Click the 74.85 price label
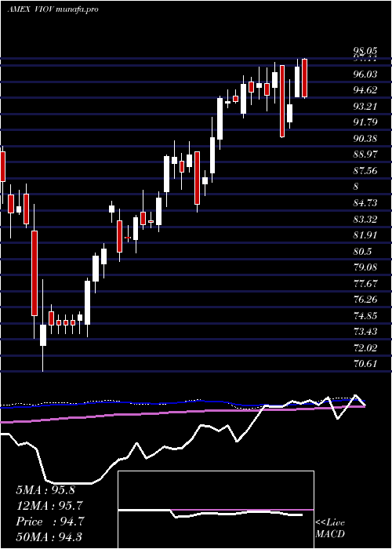Image resolution: width=392 pixels, height=549 pixels. click(x=365, y=316)
